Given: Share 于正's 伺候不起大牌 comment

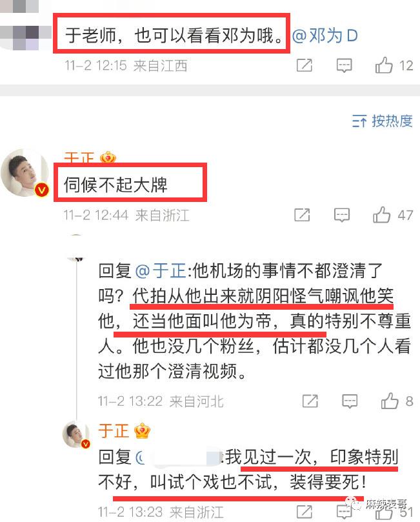Looking at the screenshot, I should point(302,215).
